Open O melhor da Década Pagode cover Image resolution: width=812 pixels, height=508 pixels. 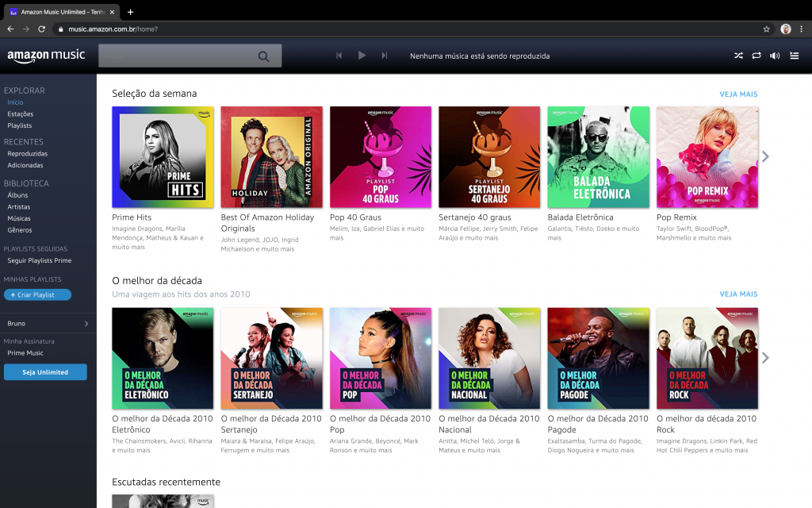pyautogui.click(x=598, y=358)
